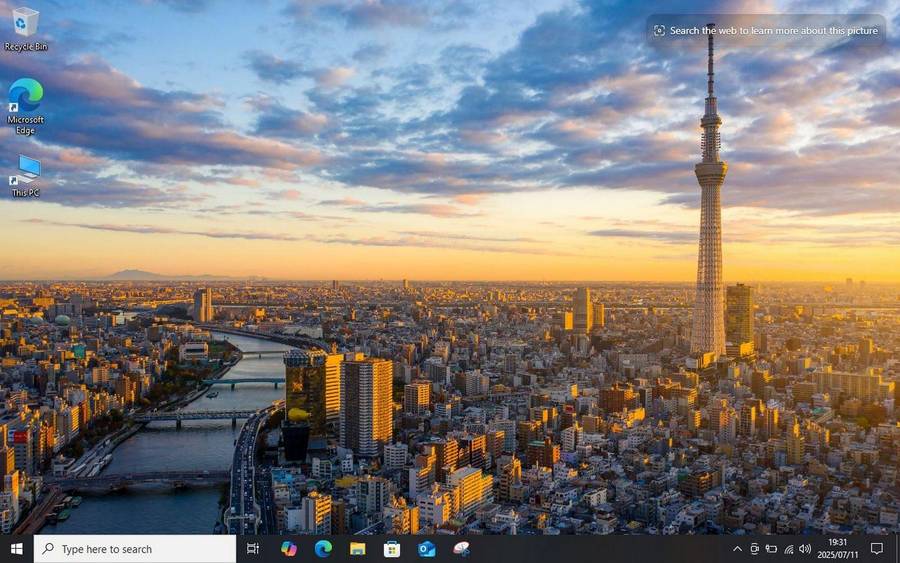Open Microsoft Edge from the taskbar

(323, 549)
